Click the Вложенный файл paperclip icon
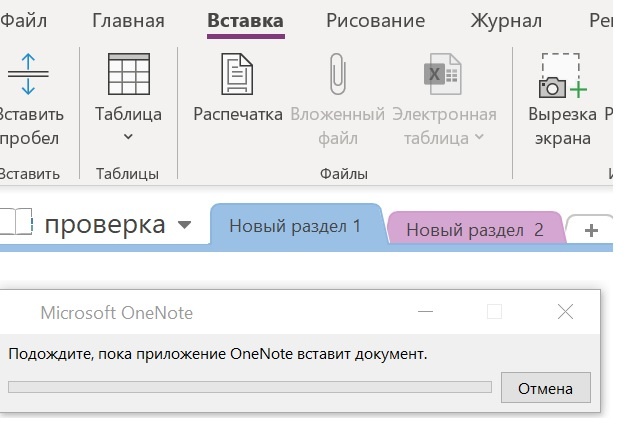The image size is (632, 433). [338, 74]
